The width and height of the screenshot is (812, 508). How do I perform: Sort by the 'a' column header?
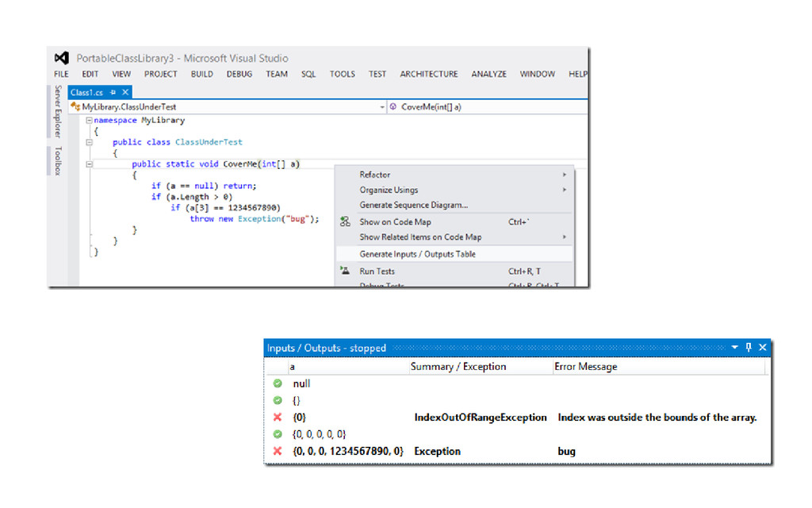(348, 367)
